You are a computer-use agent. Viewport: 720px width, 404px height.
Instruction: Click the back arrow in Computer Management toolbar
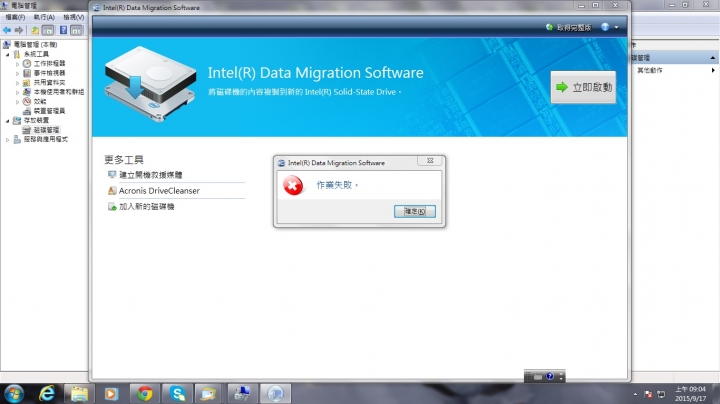click(7, 30)
